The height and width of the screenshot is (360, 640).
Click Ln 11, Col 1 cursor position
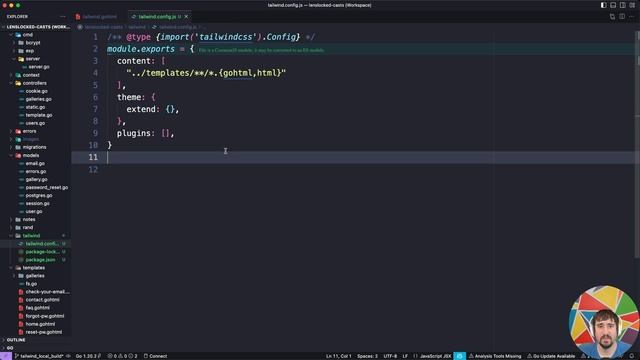(x=338, y=356)
